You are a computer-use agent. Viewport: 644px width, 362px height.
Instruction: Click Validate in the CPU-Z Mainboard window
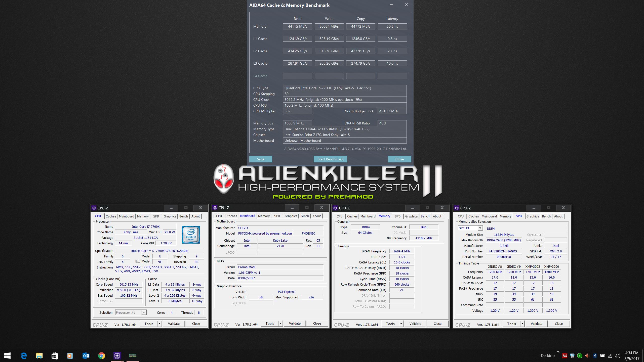click(x=295, y=324)
